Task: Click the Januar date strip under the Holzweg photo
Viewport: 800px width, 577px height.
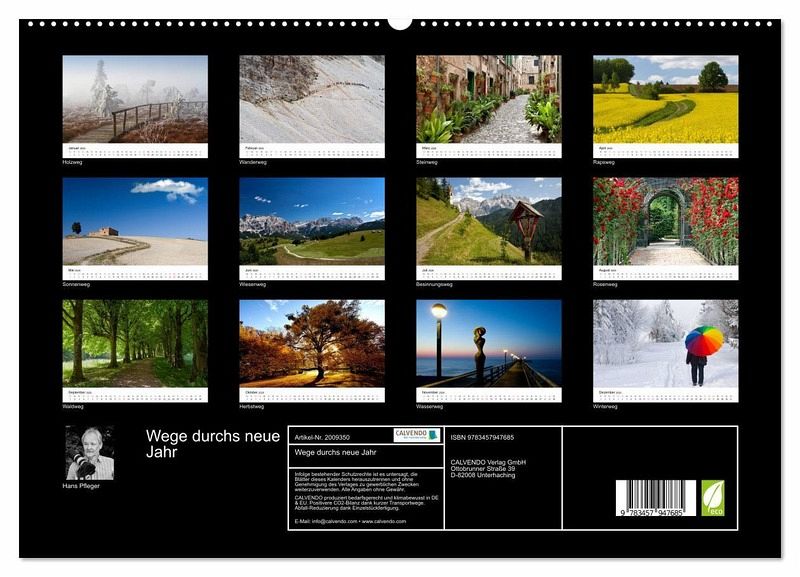Action: [x=135, y=150]
